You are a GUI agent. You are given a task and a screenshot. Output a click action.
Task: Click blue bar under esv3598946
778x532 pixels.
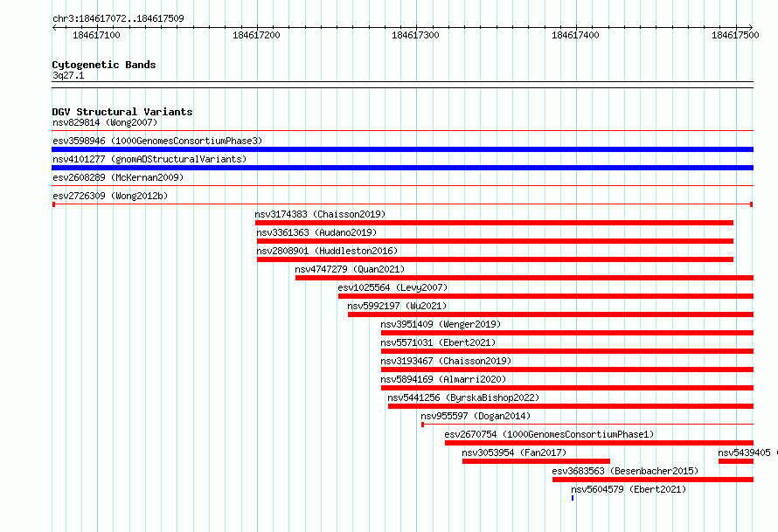click(x=402, y=149)
